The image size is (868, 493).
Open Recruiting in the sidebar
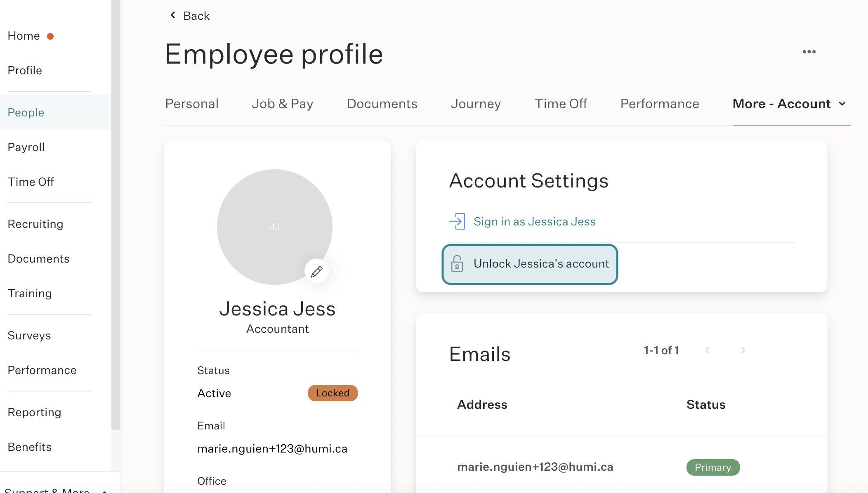(35, 224)
